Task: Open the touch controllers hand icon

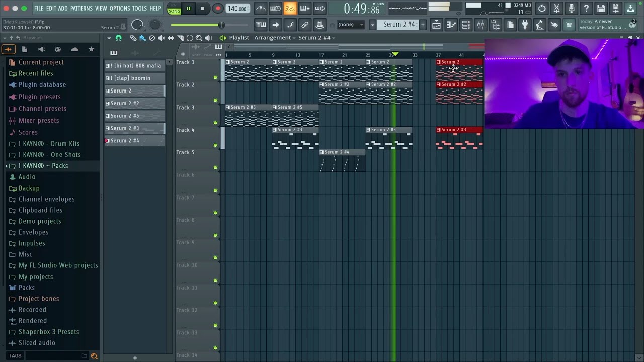Action: tap(554, 25)
